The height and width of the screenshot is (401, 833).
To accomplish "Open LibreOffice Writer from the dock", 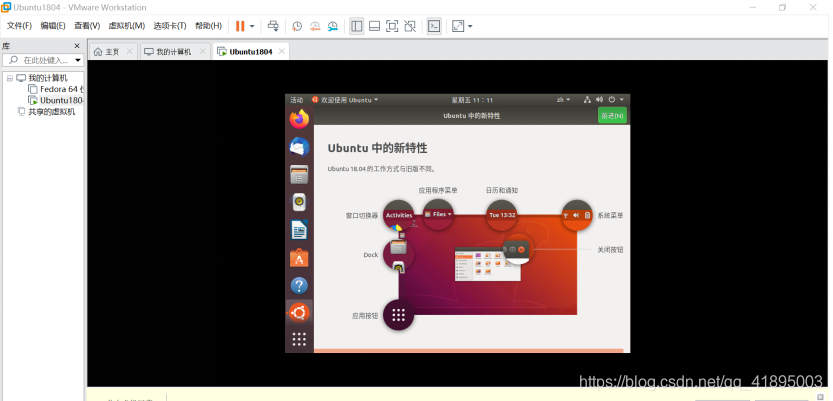I will tap(299, 230).
